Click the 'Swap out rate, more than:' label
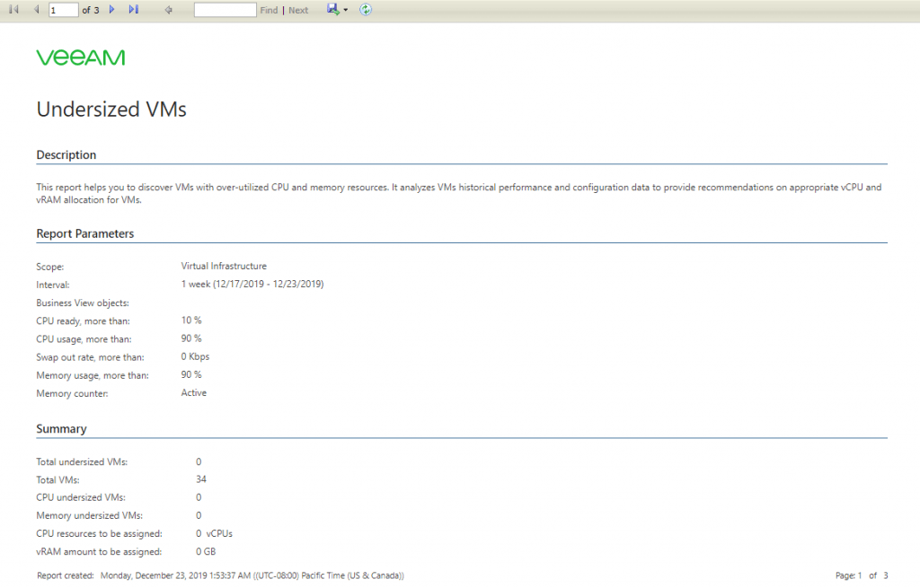This screenshot has width=920, height=588. pos(91,357)
